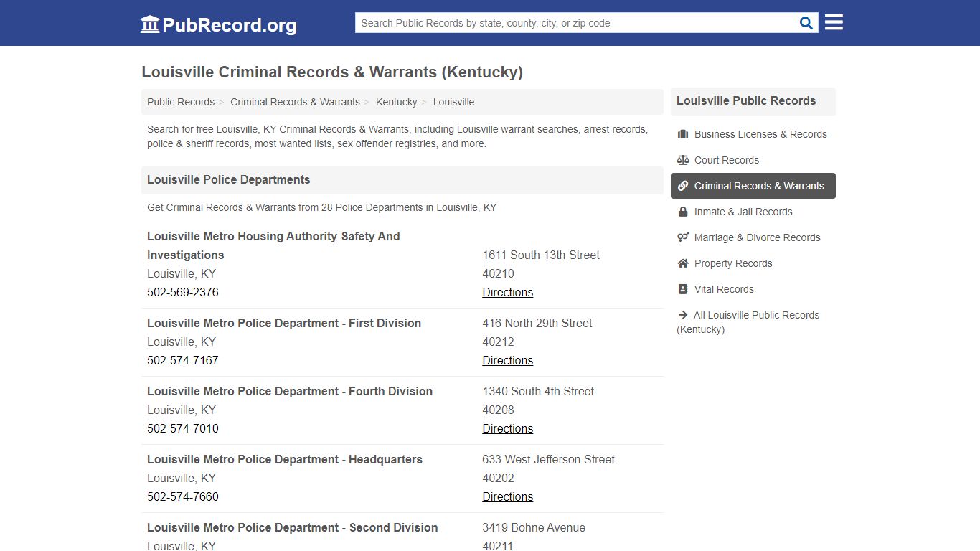Focus the public records search field
The image size is (980, 551).
(576, 23)
